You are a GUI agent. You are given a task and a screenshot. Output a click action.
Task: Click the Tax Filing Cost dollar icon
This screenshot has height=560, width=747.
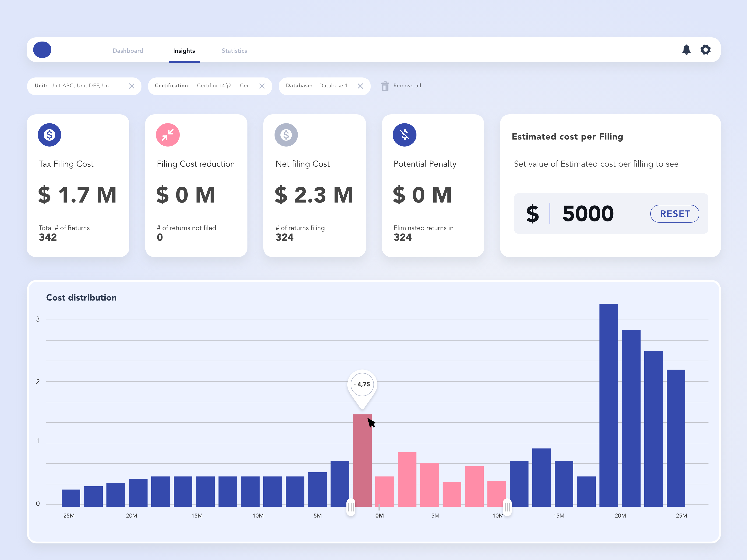(x=49, y=135)
